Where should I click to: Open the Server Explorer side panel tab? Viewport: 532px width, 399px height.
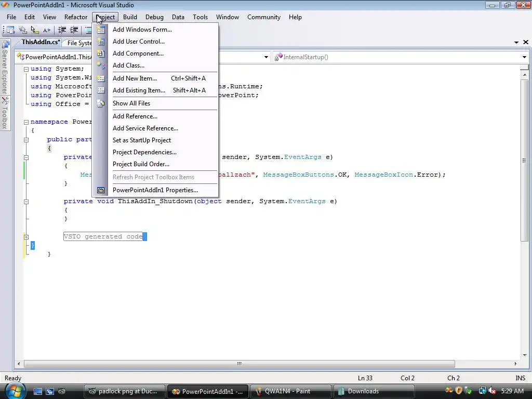[5, 68]
